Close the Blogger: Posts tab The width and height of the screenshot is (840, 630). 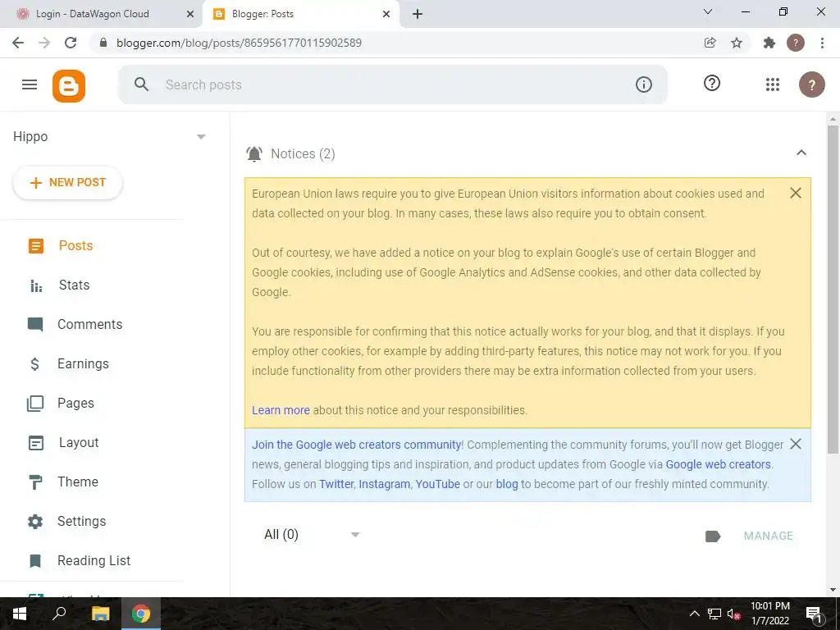[386, 15]
